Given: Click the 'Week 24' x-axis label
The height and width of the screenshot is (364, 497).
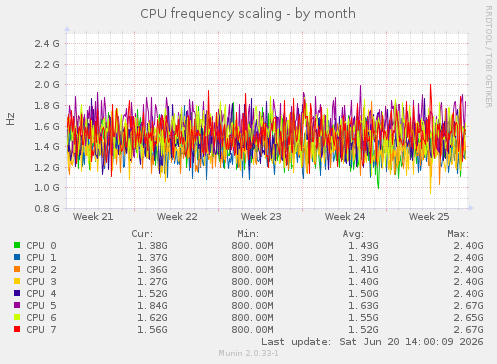Looking at the screenshot, I should click(x=345, y=217).
